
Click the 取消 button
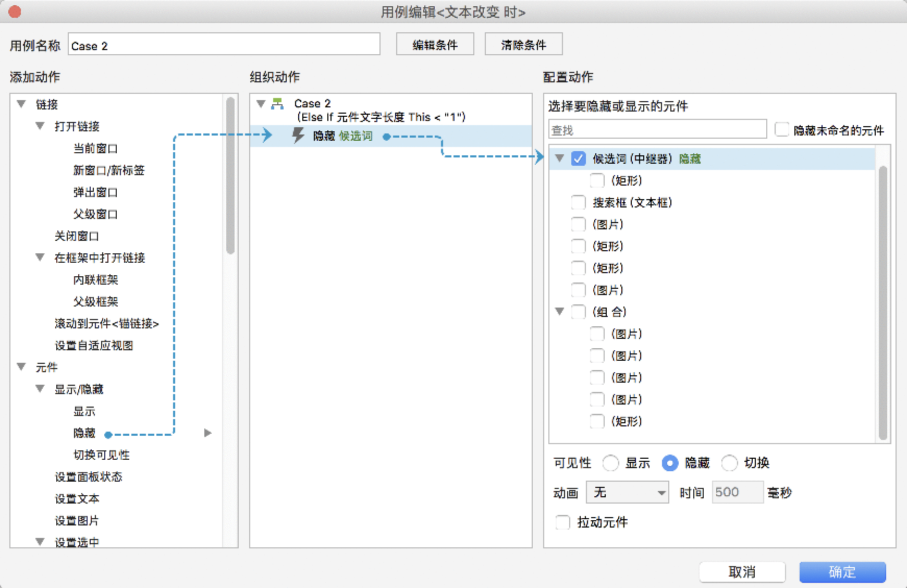click(x=742, y=572)
